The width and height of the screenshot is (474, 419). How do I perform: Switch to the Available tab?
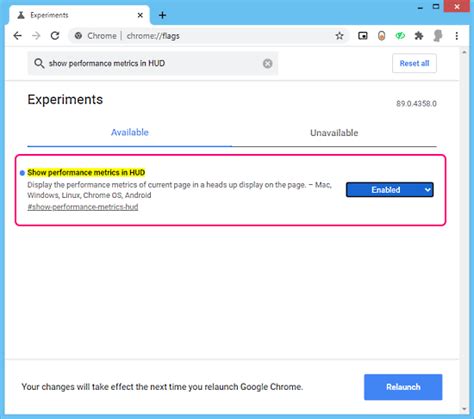130,132
